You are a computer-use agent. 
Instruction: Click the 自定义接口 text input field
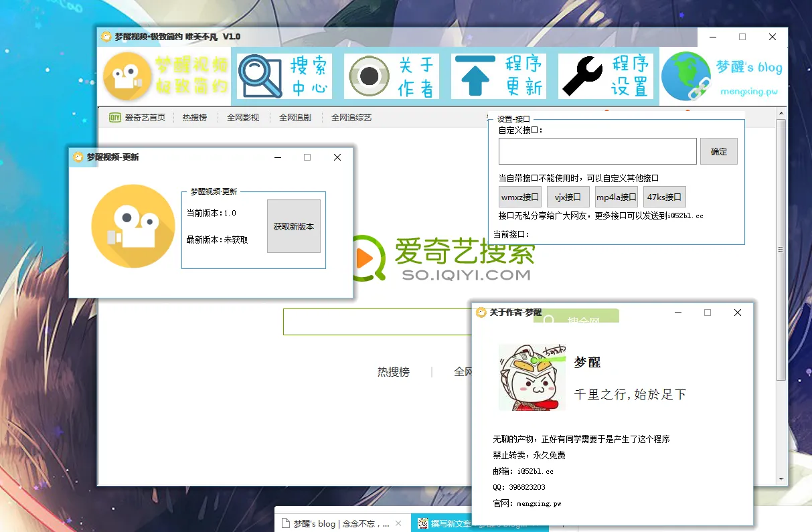pos(598,151)
